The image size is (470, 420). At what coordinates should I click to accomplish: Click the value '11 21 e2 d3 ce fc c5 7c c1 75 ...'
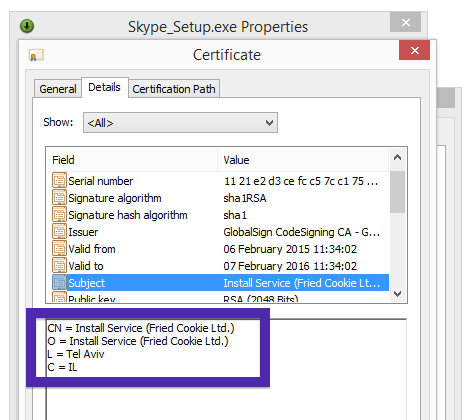coord(301,181)
